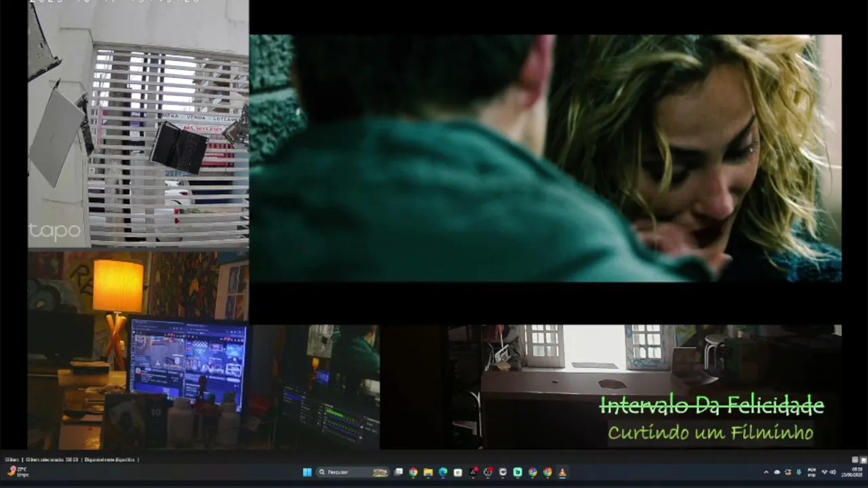Select the Tapo security camera feed
This screenshot has height=488, width=868.
pyautogui.click(x=138, y=124)
